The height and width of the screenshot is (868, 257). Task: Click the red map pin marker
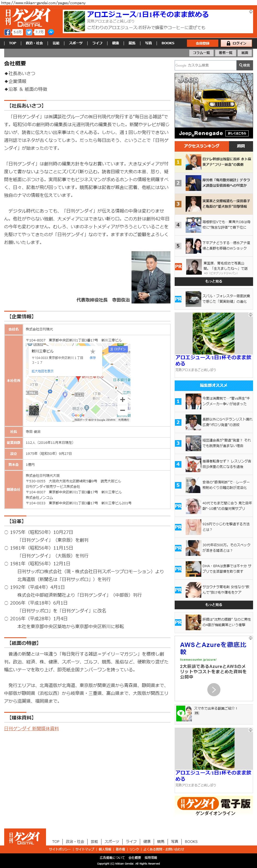pyautogui.click(x=78, y=378)
